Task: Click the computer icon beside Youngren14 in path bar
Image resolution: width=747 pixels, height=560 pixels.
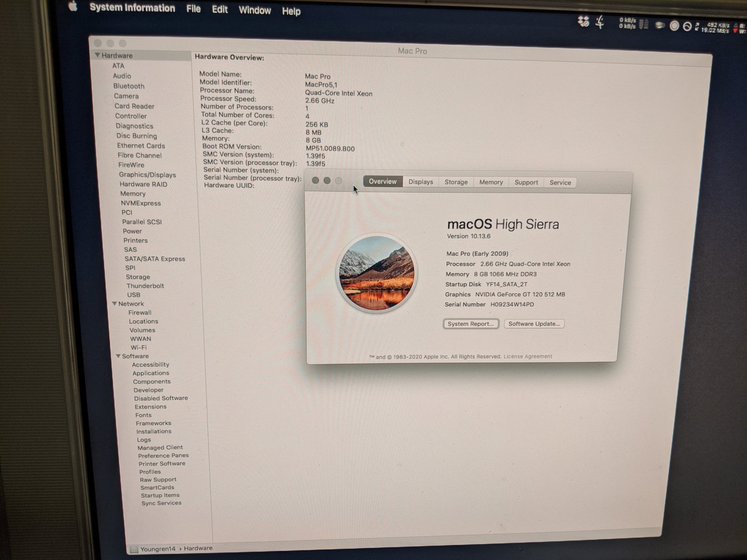Action: pyautogui.click(x=134, y=549)
